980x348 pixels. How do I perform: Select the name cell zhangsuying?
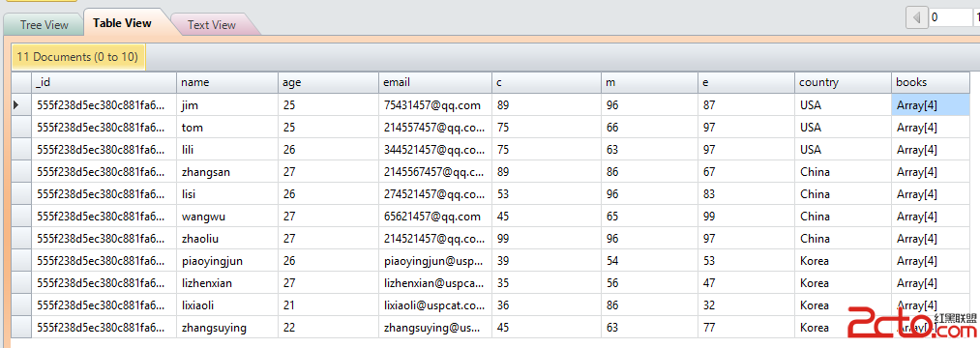coord(227,328)
